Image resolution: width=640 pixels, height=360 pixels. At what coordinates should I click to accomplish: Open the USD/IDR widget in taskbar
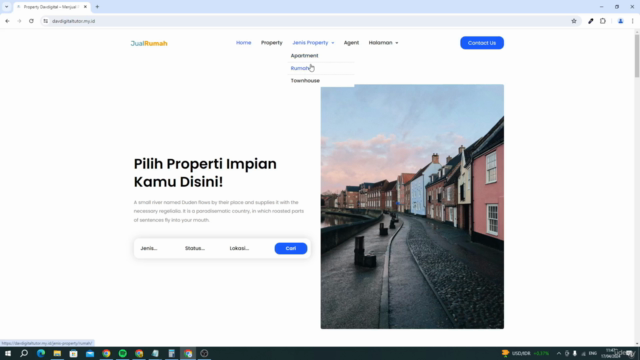point(525,353)
